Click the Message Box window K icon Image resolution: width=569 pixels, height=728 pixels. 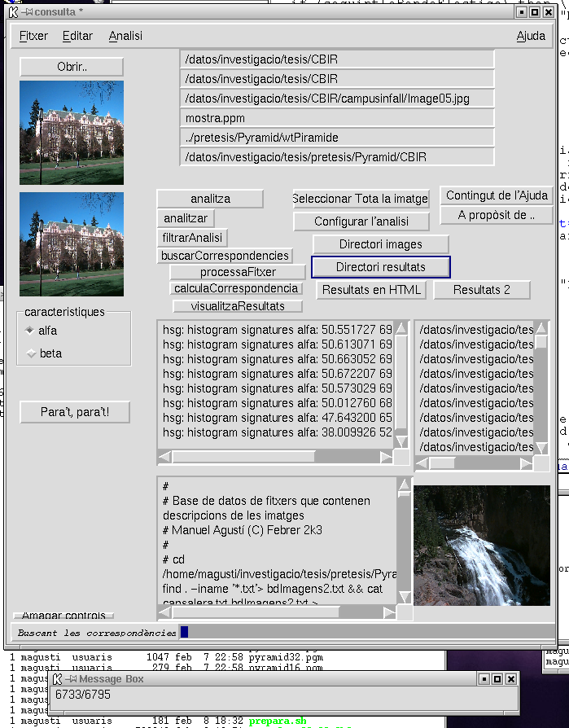pyautogui.click(x=57, y=679)
